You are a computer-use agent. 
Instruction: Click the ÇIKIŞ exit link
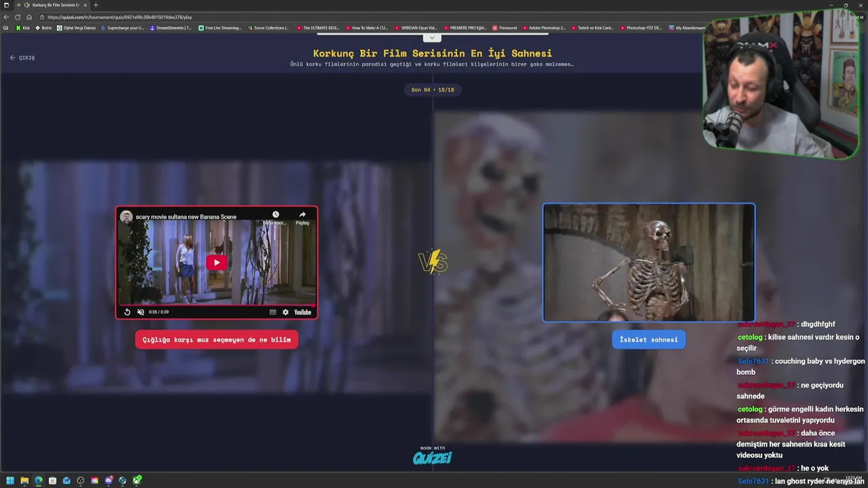(x=22, y=58)
